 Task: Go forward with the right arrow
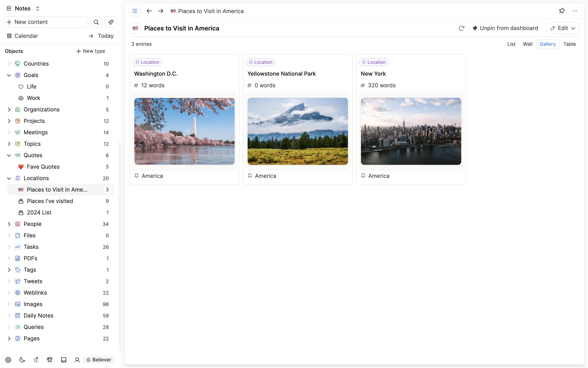pyautogui.click(x=161, y=11)
